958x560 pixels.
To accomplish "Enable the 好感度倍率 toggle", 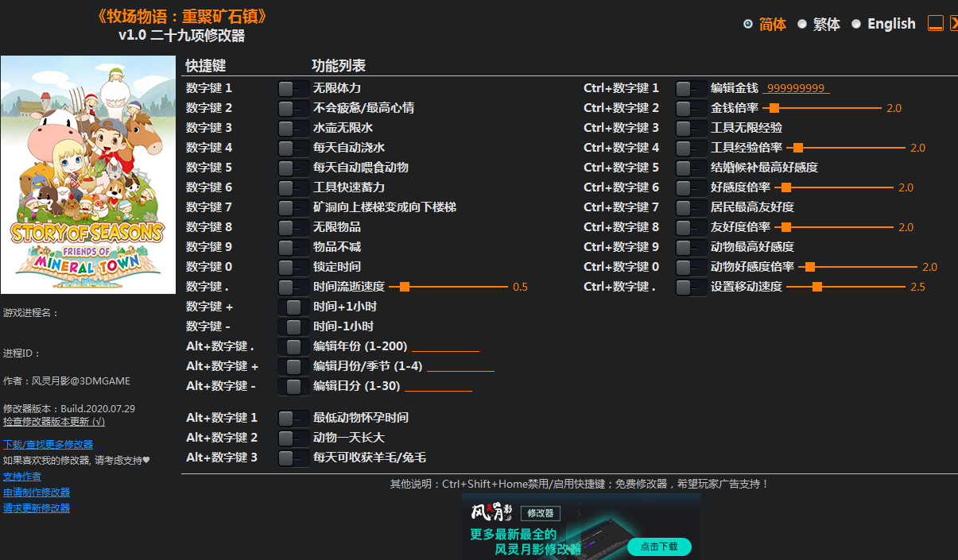I will pos(691,187).
